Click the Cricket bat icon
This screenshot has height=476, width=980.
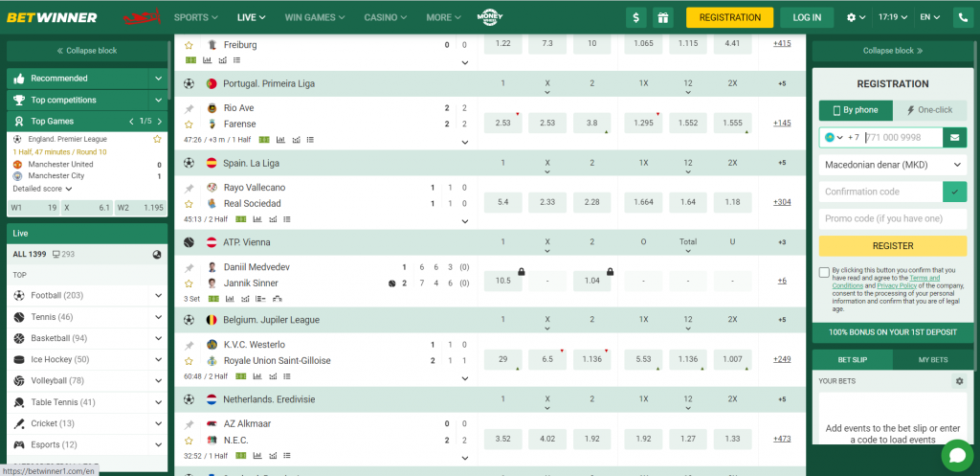(19, 423)
